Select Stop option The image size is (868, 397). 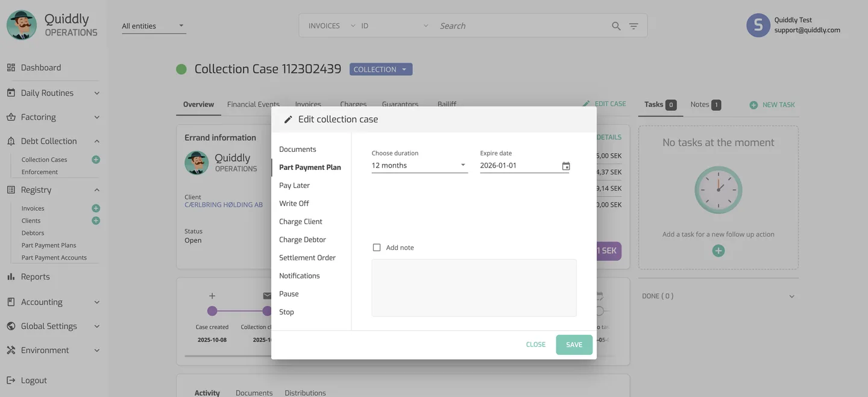[286, 312]
